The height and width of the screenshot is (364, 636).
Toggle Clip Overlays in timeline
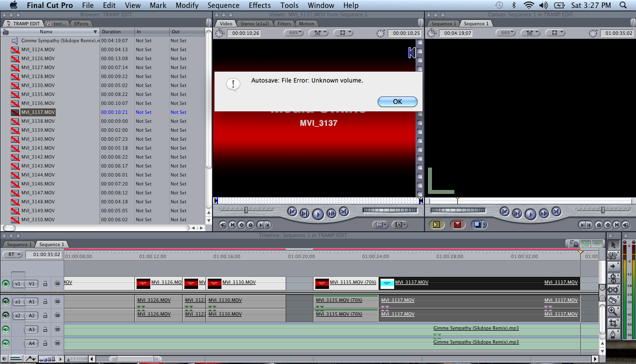[31, 359]
